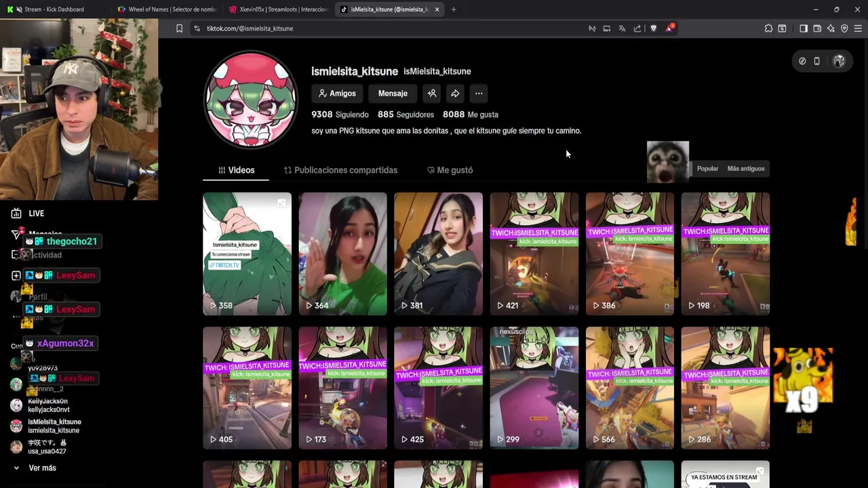
Task: Click the 8088 Me gusta count
Action: point(471,115)
